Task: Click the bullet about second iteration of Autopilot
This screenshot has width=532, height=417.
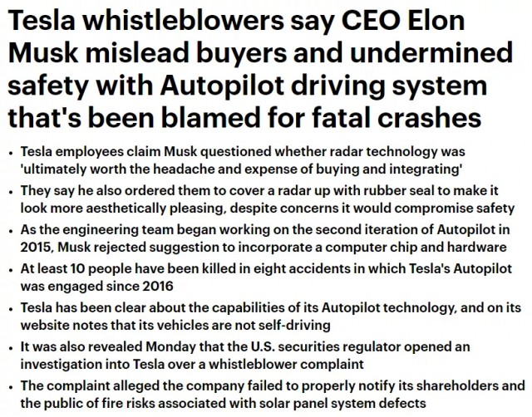Action: pos(265,238)
